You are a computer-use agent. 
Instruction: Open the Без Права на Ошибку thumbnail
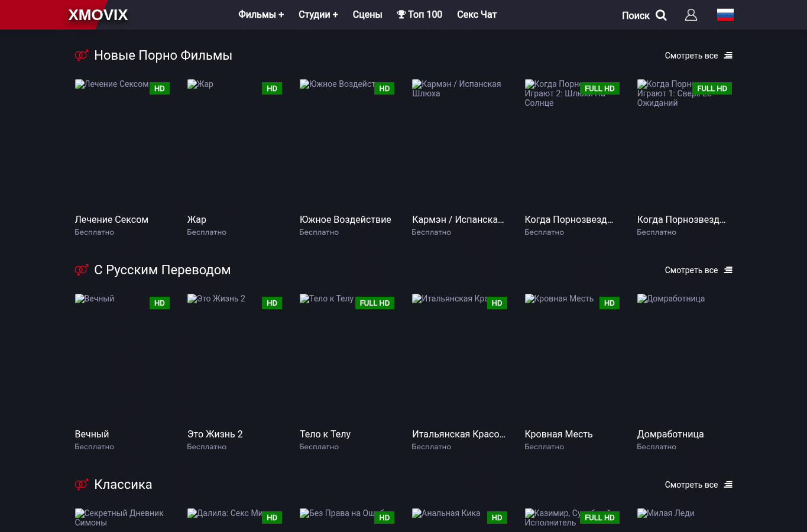[347, 520]
